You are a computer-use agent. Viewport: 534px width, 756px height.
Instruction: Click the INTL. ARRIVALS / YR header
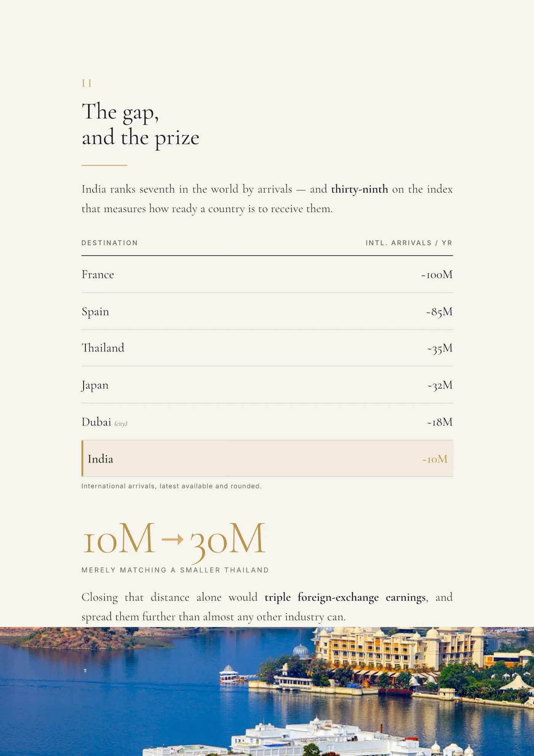[x=409, y=243]
